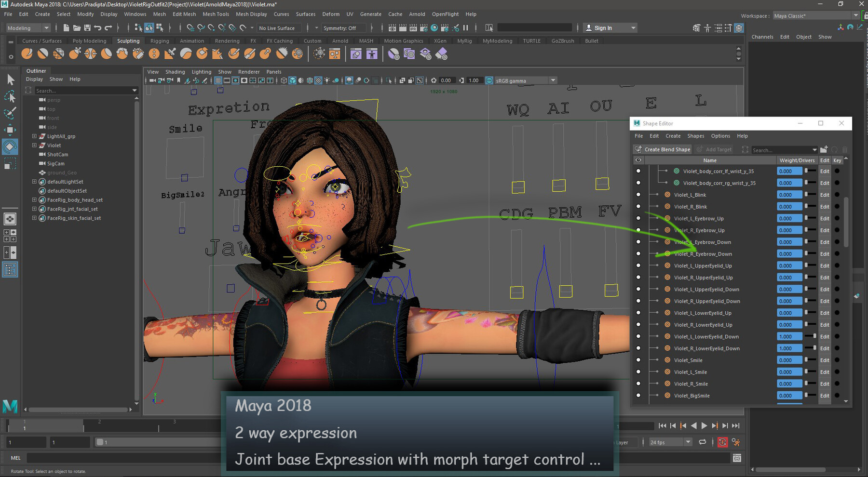
Task: Toggle textured display checkerboard icon
Action: [x=319, y=80]
